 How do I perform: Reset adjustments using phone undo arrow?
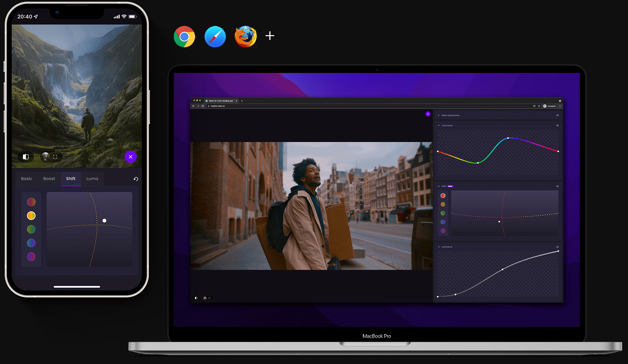(136, 179)
